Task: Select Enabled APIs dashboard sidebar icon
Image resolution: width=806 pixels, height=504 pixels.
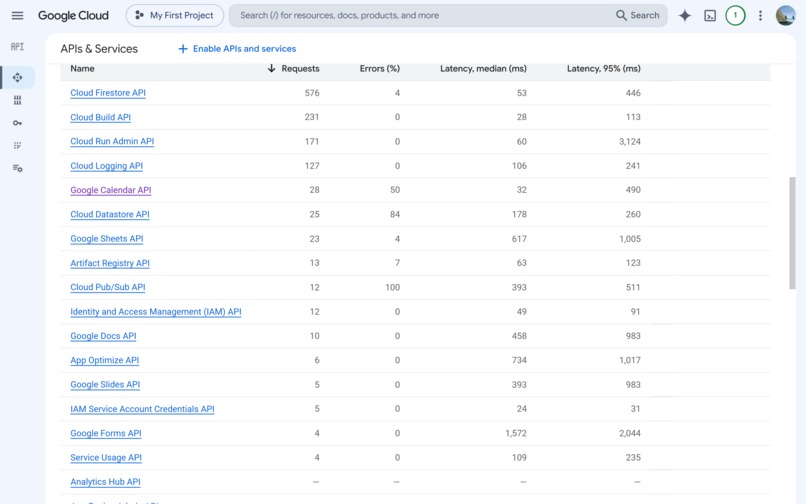Action: pyautogui.click(x=17, y=78)
